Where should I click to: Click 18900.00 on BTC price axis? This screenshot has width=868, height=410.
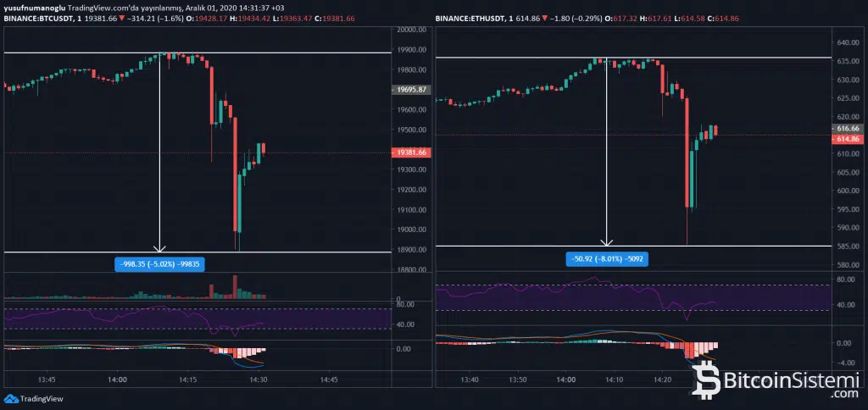pos(413,250)
